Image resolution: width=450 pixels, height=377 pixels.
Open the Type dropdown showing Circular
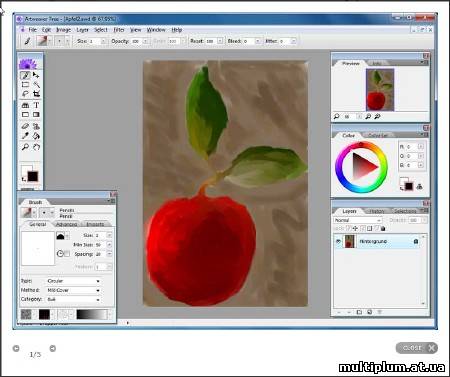pos(73,281)
